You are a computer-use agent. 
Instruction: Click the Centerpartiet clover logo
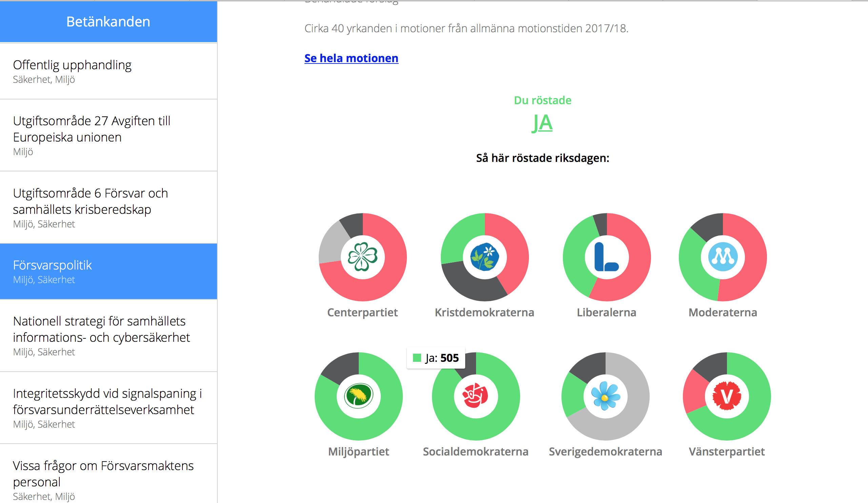click(x=363, y=257)
